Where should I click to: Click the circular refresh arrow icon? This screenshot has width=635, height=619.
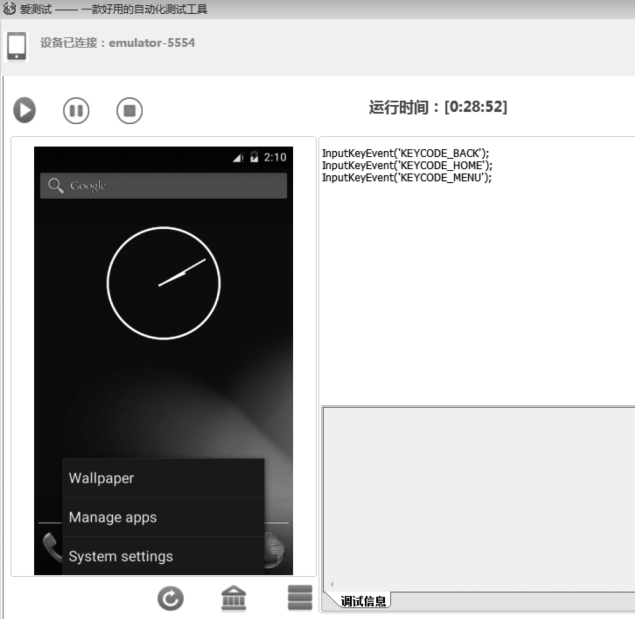170,598
